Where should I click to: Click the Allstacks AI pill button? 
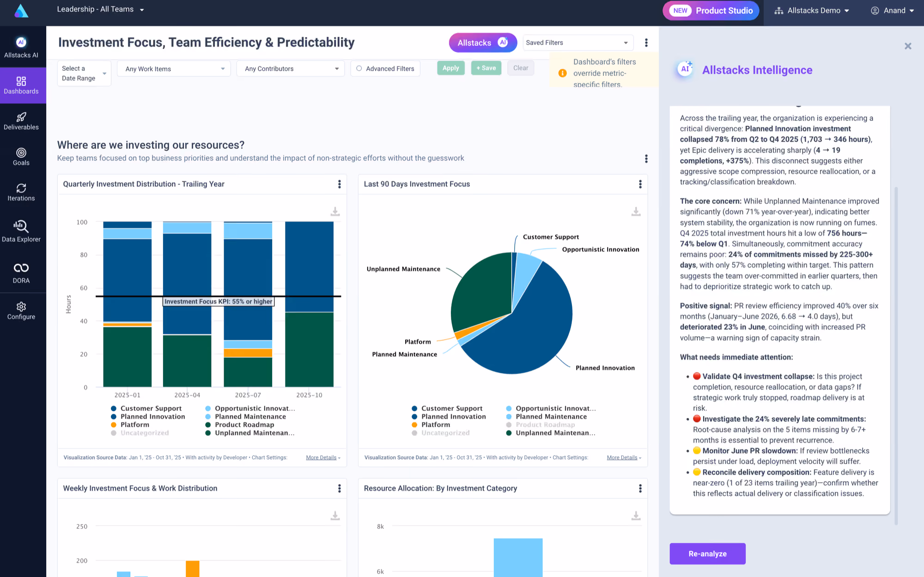tap(483, 43)
